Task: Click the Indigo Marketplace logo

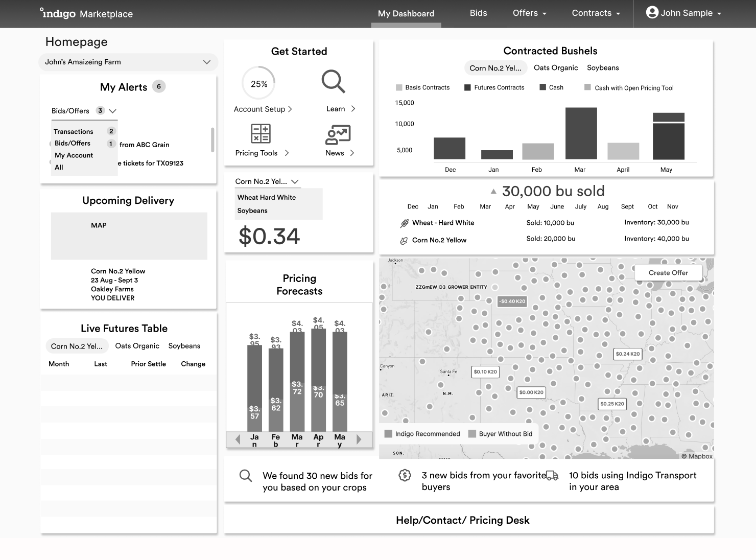Action: pyautogui.click(x=86, y=13)
